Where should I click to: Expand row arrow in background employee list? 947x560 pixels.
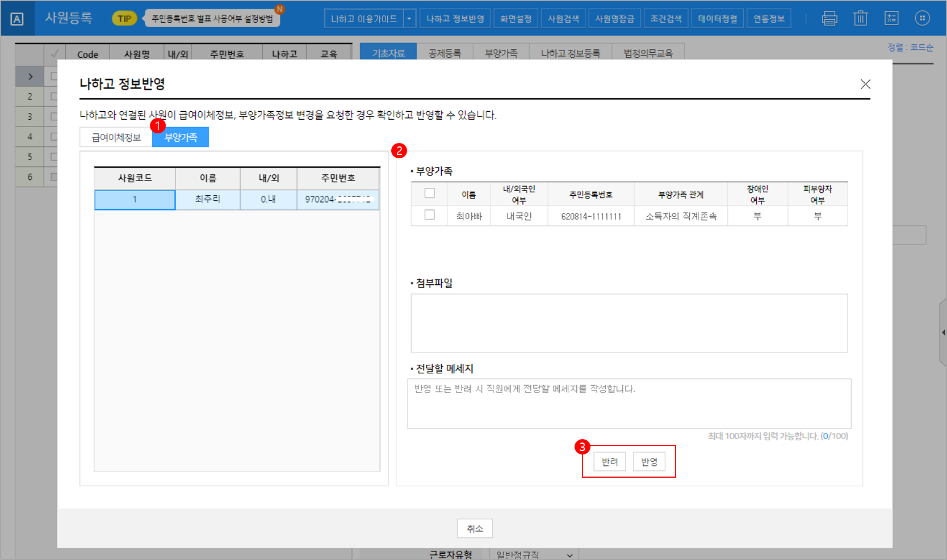(30, 77)
